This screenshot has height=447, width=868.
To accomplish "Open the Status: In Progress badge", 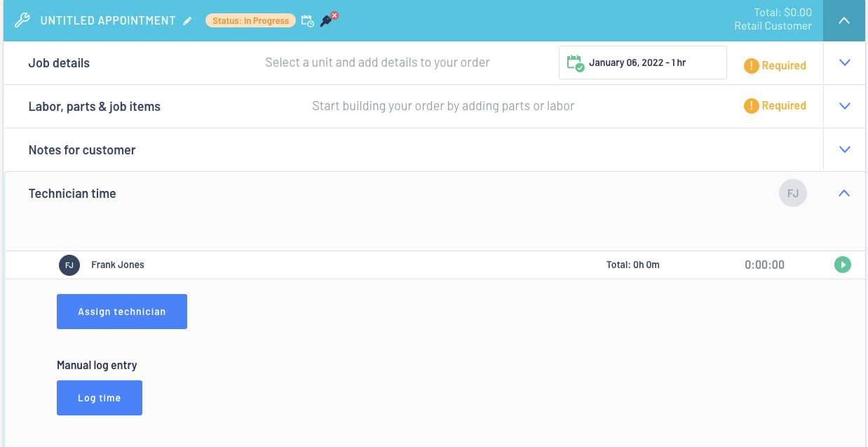I will pyautogui.click(x=250, y=20).
